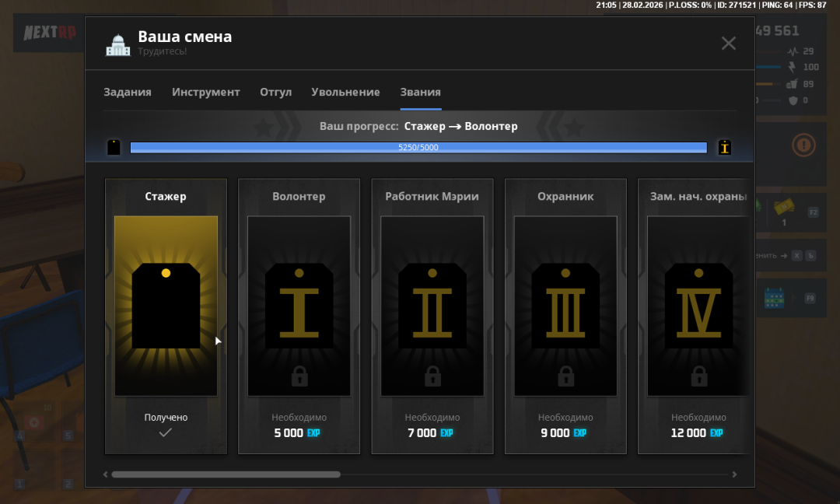Click the horizontal scrollbar thumb
Image resolution: width=840 pixels, height=504 pixels.
coord(226,474)
